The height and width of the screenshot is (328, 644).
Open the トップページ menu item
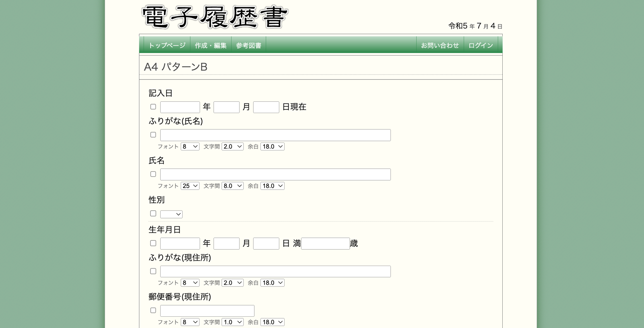[x=167, y=45]
